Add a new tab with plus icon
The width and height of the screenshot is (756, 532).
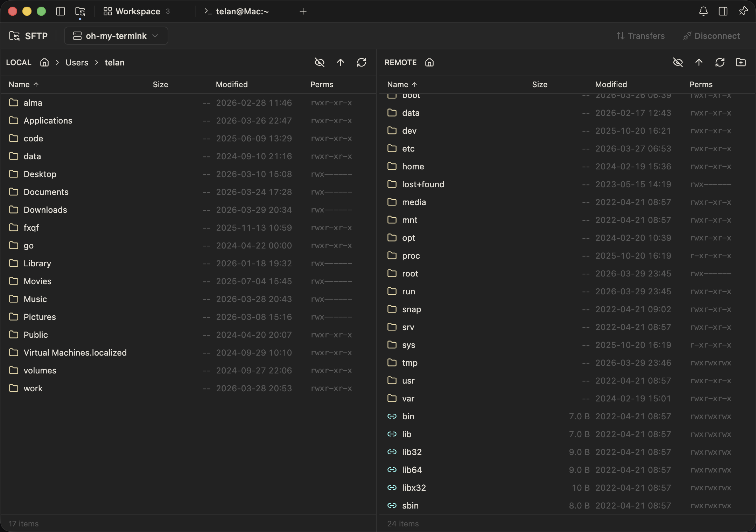pyautogui.click(x=303, y=12)
